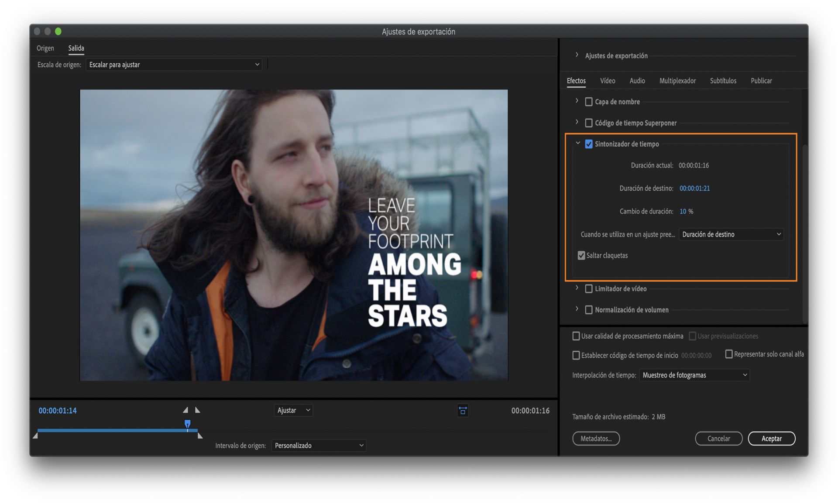The height and width of the screenshot is (504, 838).
Task: Disable the Sintonizador de tiempo checkbox
Action: (589, 144)
